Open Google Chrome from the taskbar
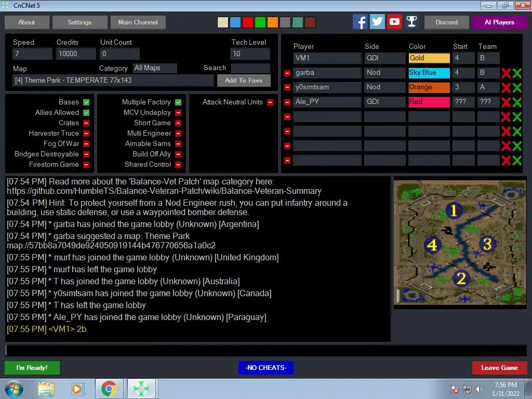 coord(109,389)
